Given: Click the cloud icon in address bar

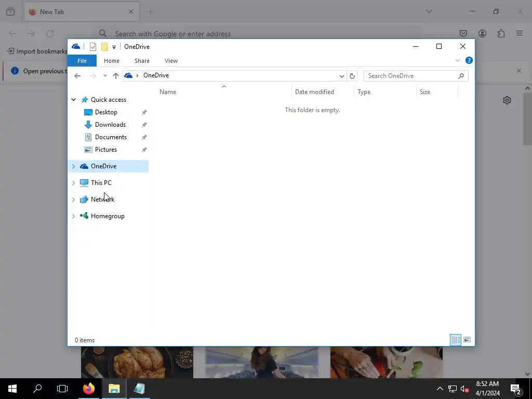Looking at the screenshot, I should point(128,75).
